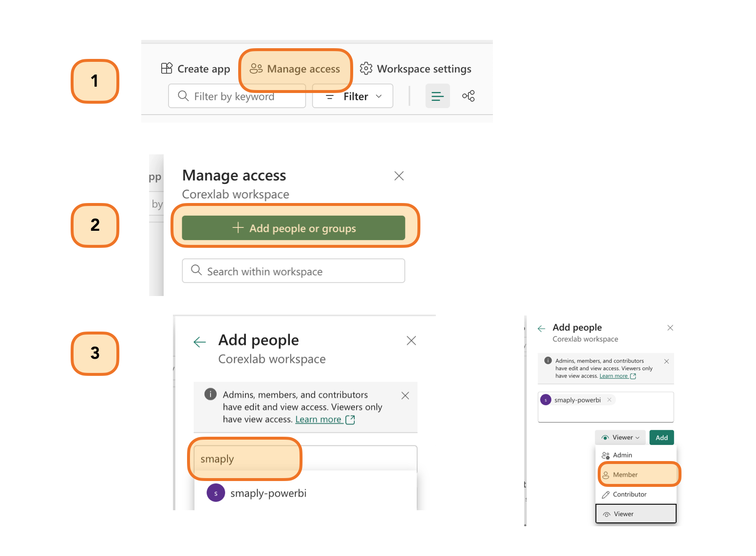
Task: Click the input field containing smaply
Action: tap(305, 459)
